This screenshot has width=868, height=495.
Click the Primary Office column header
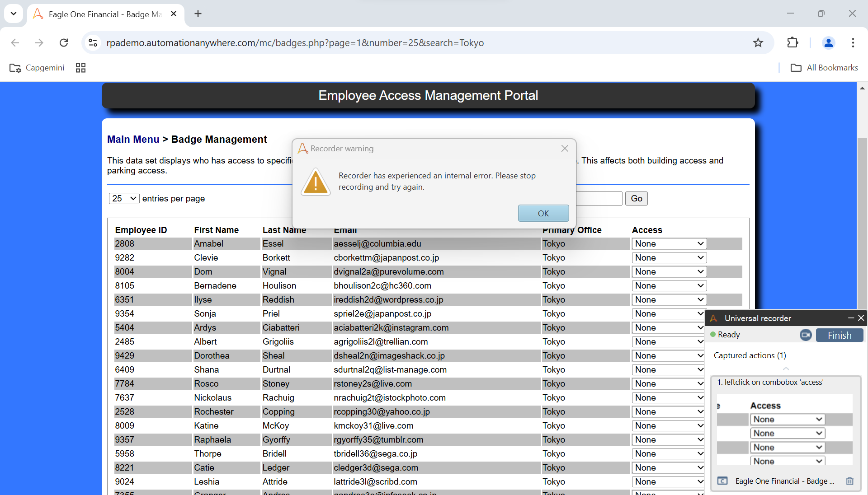point(572,230)
